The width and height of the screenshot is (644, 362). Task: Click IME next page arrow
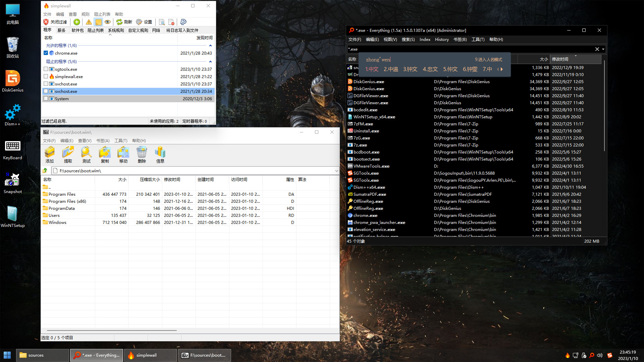502,69
